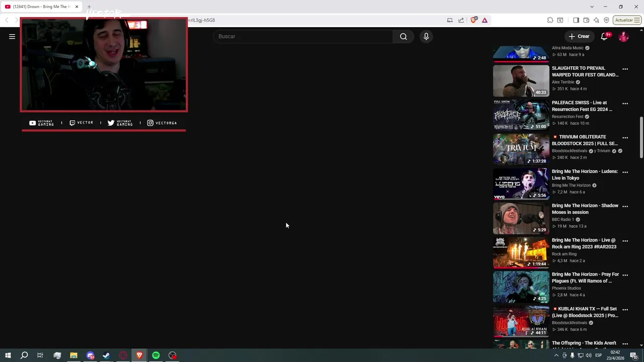The height and width of the screenshot is (362, 644).
Task: Open options for the Shadow Moses in session video
Action: point(625,206)
